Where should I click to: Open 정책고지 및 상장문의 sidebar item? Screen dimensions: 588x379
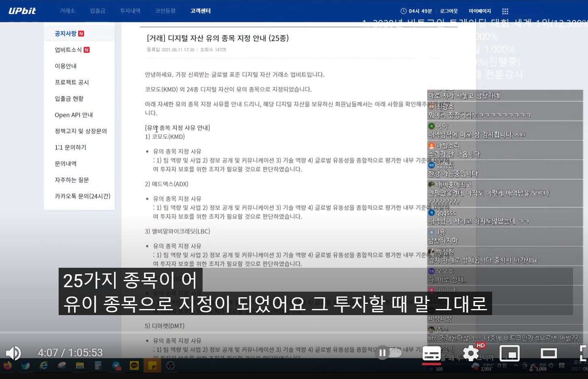pos(81,131)
